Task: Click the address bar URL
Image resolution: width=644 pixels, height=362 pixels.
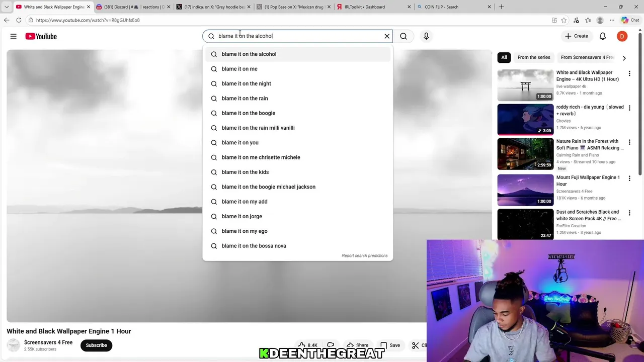Action: pyautogui.click(x=88, y=20)
